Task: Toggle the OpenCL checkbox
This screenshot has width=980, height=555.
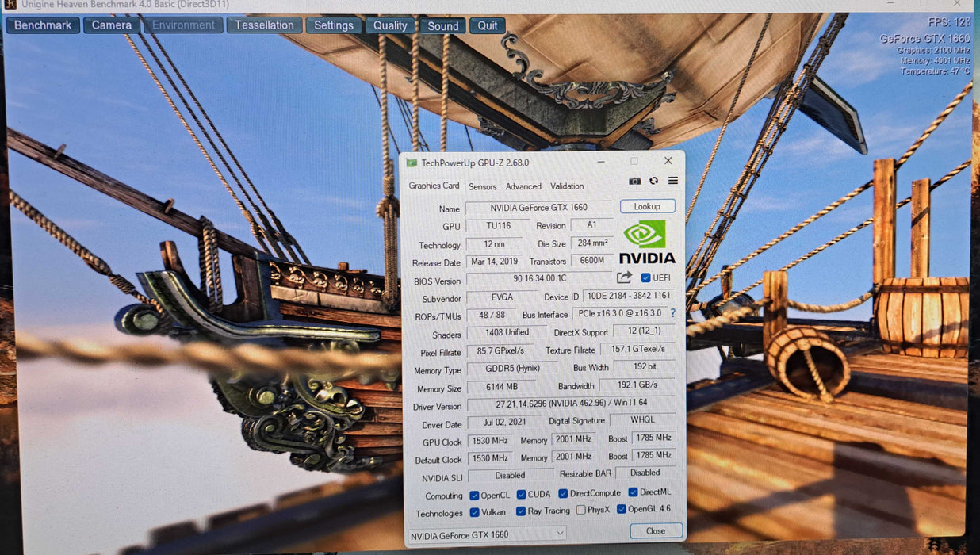Action: [x=474, y=495]
